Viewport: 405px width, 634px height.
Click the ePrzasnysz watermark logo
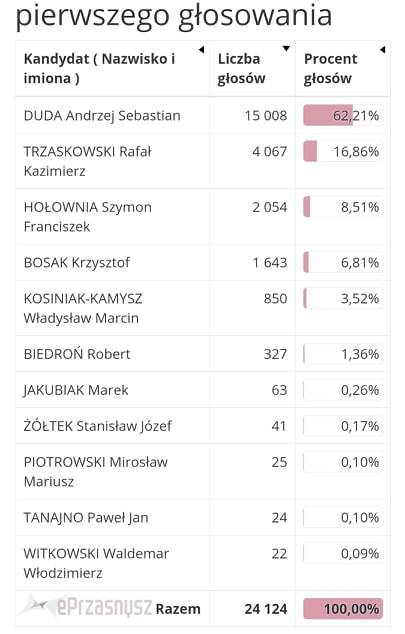tap(86, 607)
